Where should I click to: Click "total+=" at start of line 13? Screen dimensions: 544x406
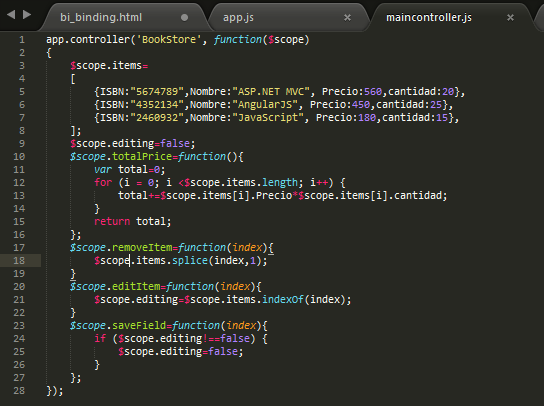coord(139,196)
